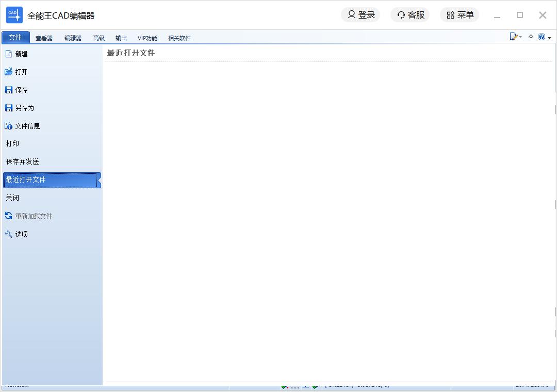Choose 打印 from the file menu
The image size is (557, 392).
coord(13,144)
